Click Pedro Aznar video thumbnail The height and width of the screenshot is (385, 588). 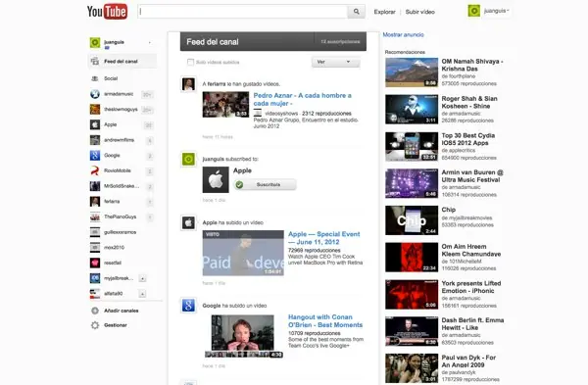225,105
